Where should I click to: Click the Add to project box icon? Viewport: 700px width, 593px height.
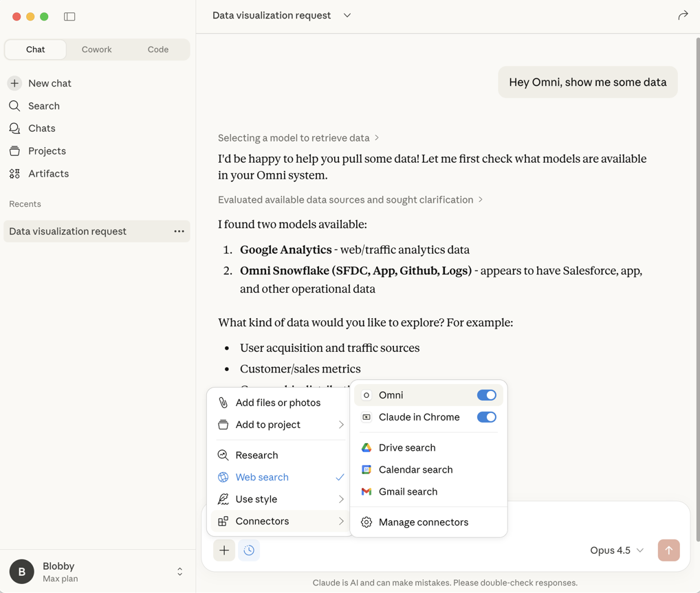click(223, 425)
